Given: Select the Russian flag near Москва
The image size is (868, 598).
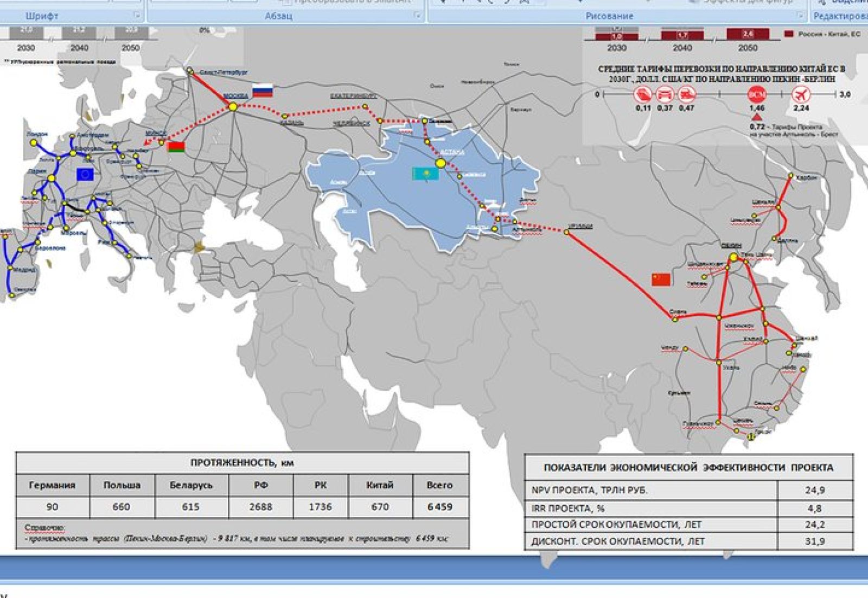Looking at the screenshot, I should click(x=263, y=91).
